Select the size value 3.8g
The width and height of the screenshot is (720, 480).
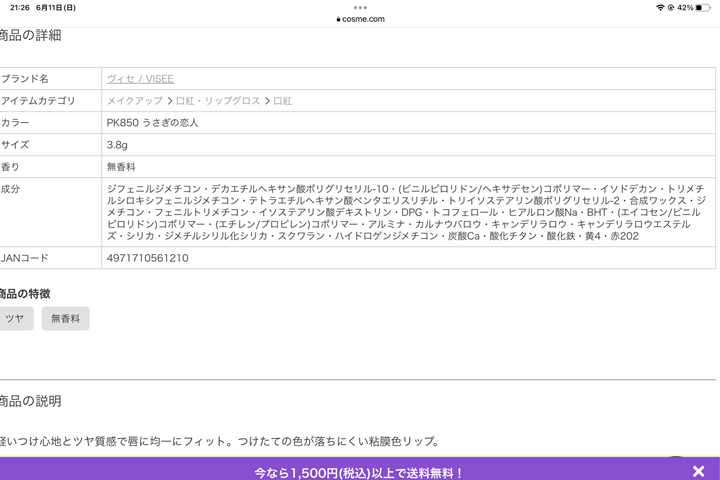point(117,145)
